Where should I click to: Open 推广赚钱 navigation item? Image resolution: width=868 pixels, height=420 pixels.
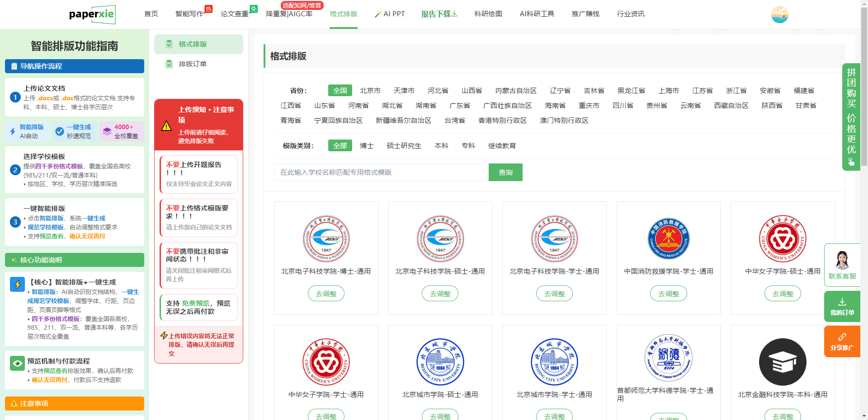point(585,14)
